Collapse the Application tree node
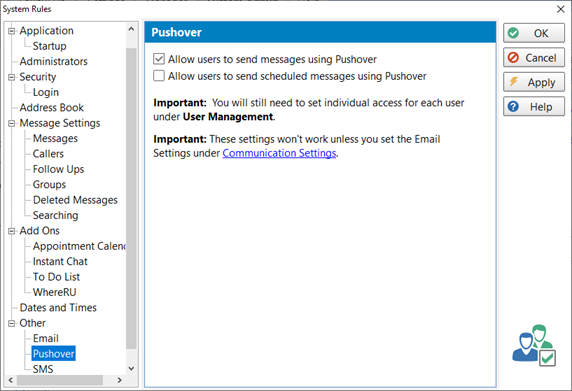Screen dimensions: 572x391 click(x=12, y=31)
